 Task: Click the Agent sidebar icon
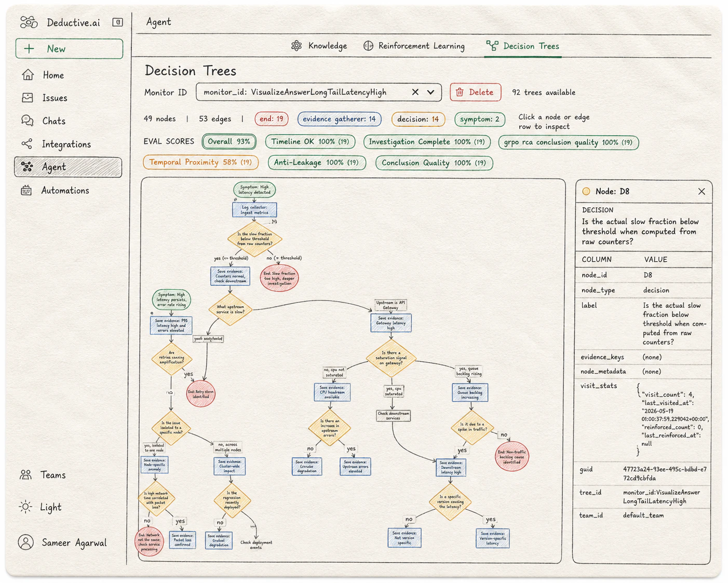(27, 167)
